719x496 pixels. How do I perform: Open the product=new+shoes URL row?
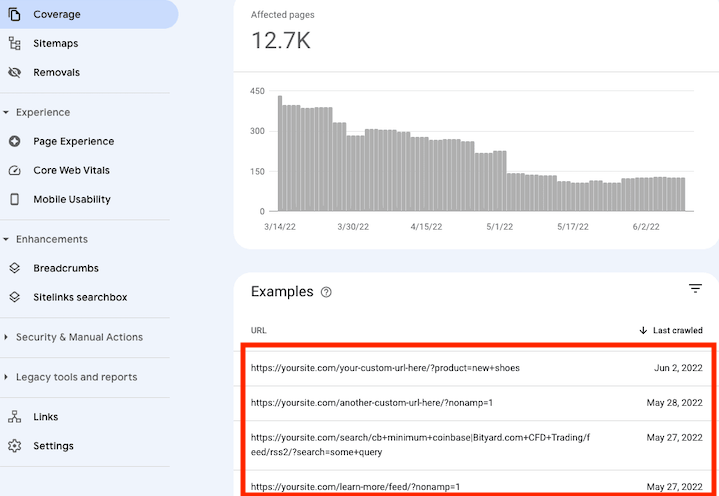(385, 368)
